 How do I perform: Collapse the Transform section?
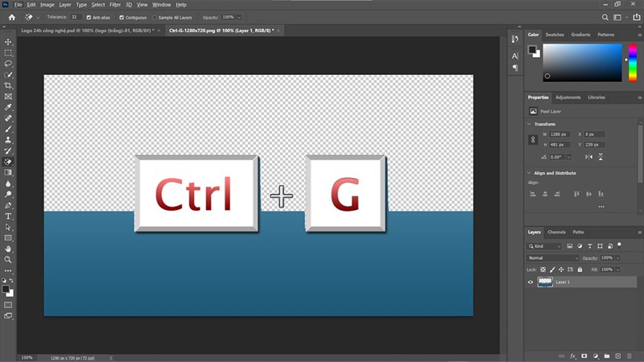529,124
